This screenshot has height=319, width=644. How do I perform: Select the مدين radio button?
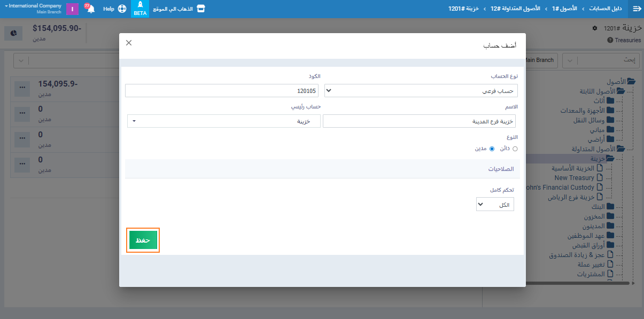492,149
